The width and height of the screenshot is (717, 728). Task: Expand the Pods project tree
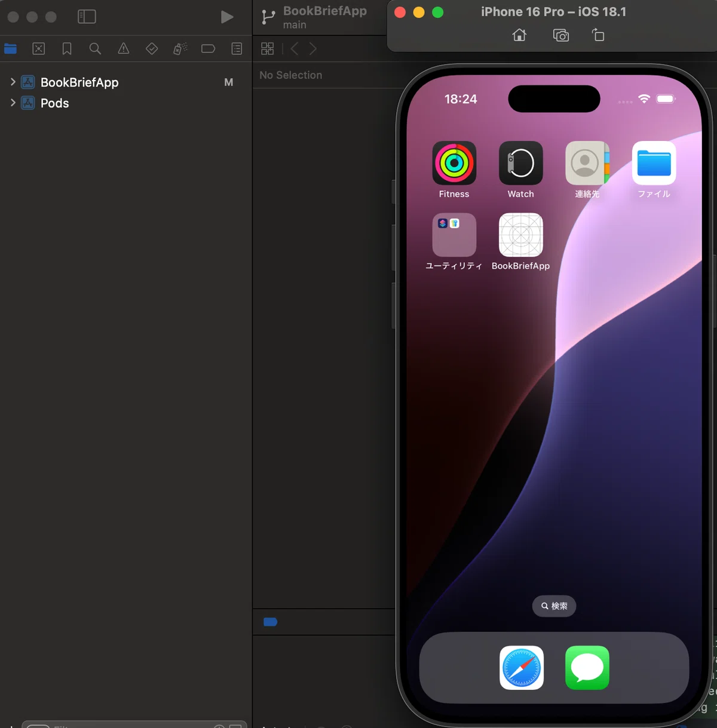tap(13, 103)
